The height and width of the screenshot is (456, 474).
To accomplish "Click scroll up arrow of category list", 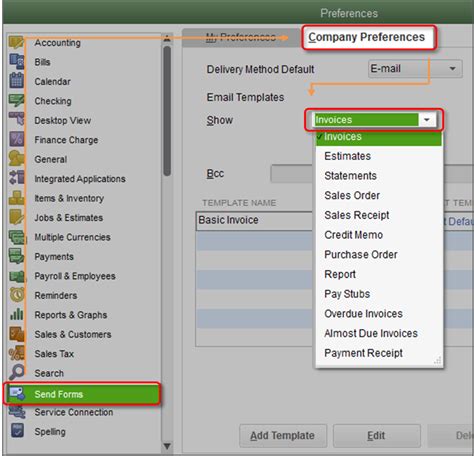I will [167, 38].
